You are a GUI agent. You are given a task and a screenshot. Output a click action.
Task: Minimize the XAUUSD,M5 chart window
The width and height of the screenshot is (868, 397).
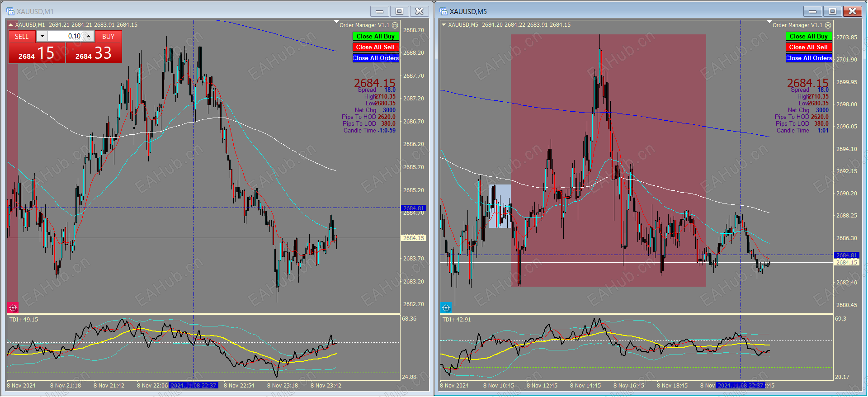click(813, 11)
